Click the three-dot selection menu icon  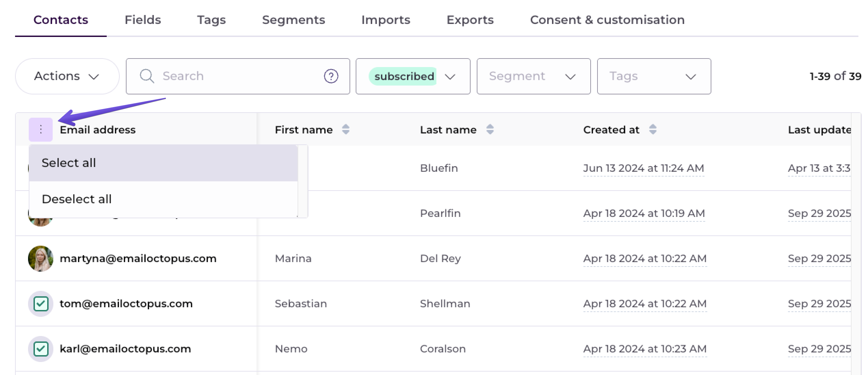[41, 129]
